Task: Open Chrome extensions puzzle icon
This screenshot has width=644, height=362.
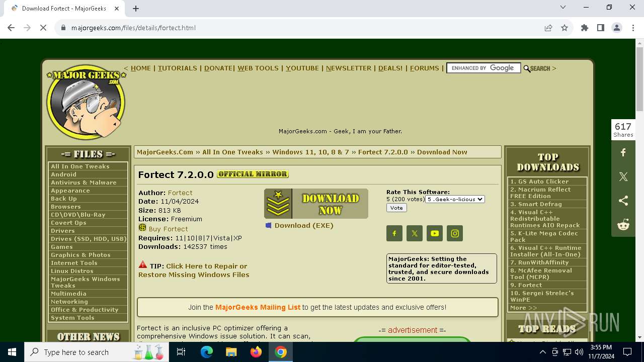Action: tap(585, 28)
